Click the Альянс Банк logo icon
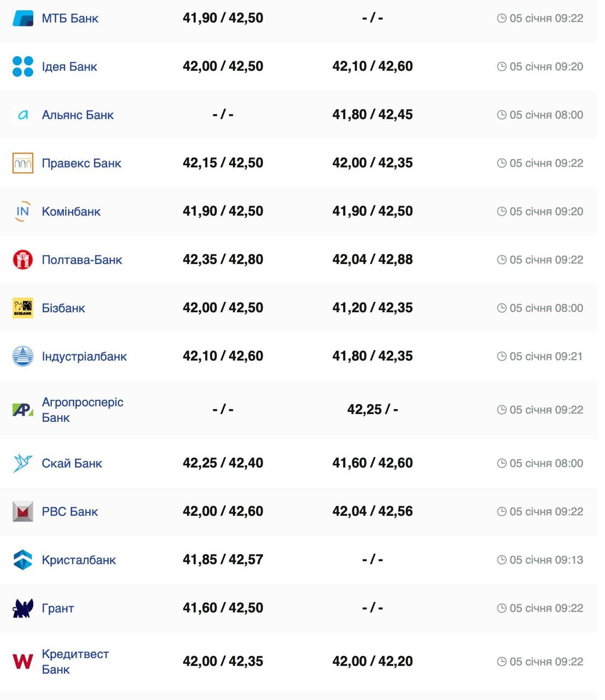The height and width of the screenshot is (700, 605). pos(23,115)
